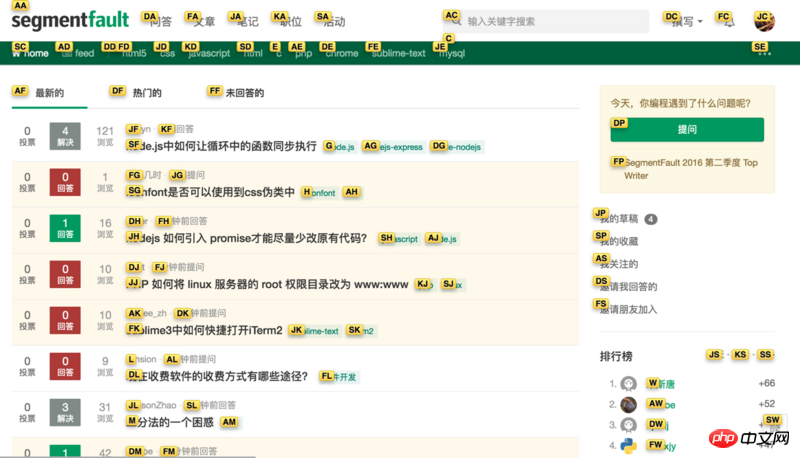
Task: Open the question about 引入 promise
Action: (246, 238)
